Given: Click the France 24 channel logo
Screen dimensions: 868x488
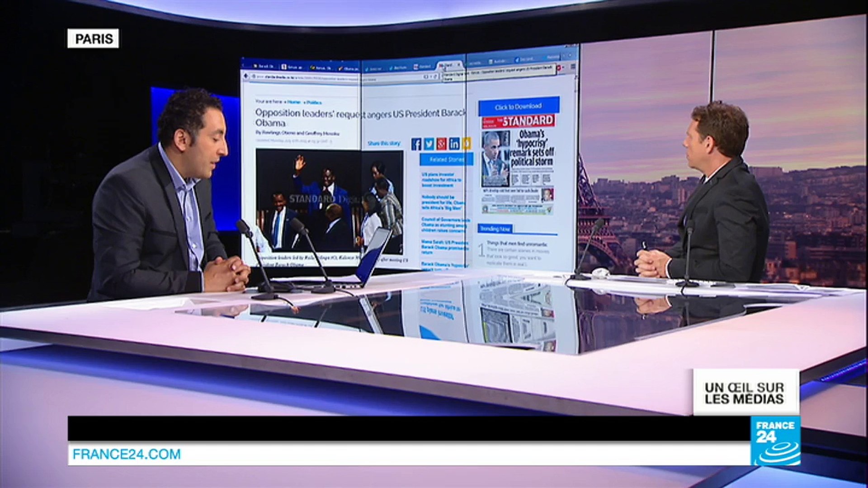Looking at the screenshot, I should [x=775, y=441].
